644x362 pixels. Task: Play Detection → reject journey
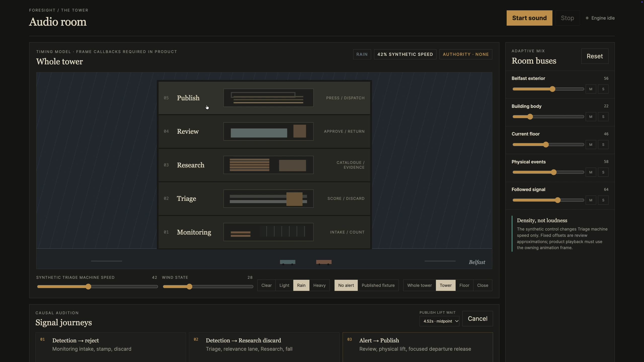pos(111,347)
